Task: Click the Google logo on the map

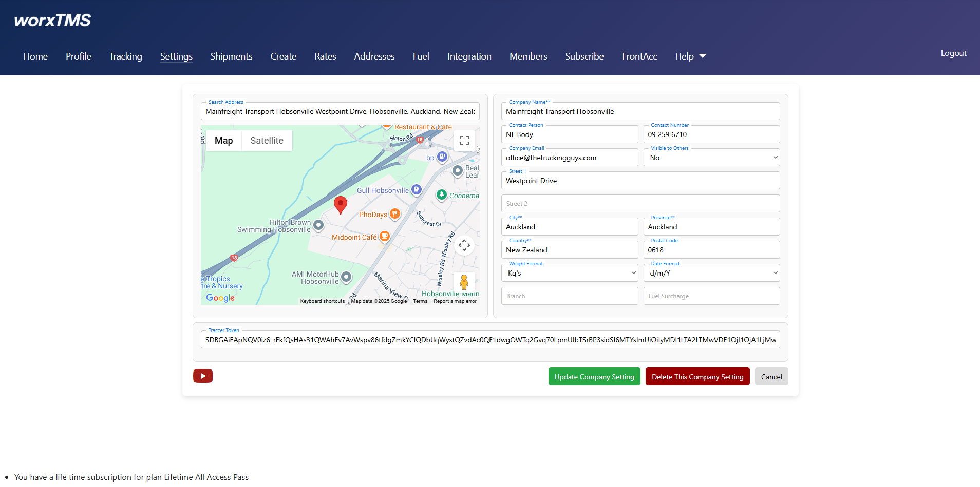Action: (x=220, y=298)
